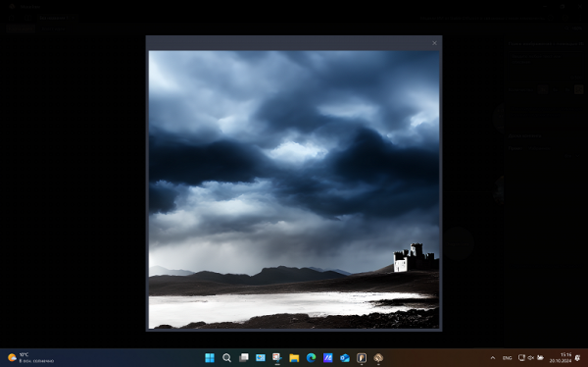Change the ENG input language

click(507, 358)
